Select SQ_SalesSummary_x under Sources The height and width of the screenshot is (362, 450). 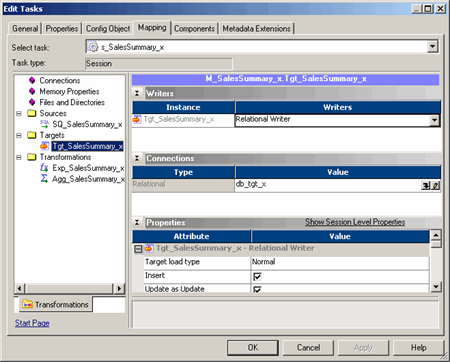[87, 124]
